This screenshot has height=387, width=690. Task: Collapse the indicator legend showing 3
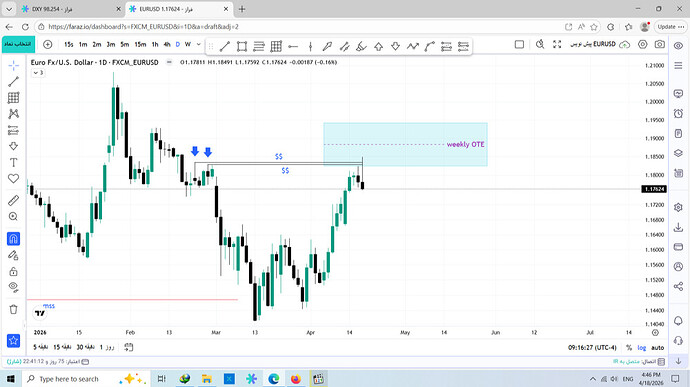(x=38, y=73)
